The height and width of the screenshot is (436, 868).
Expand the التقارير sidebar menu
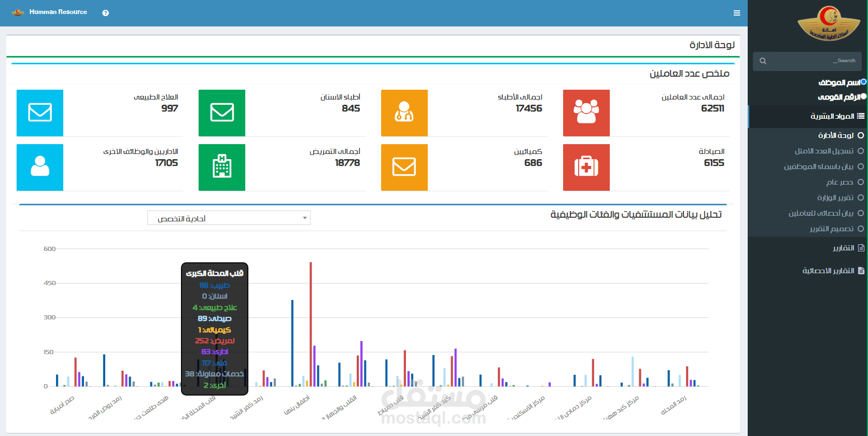[x=808, y=248]
